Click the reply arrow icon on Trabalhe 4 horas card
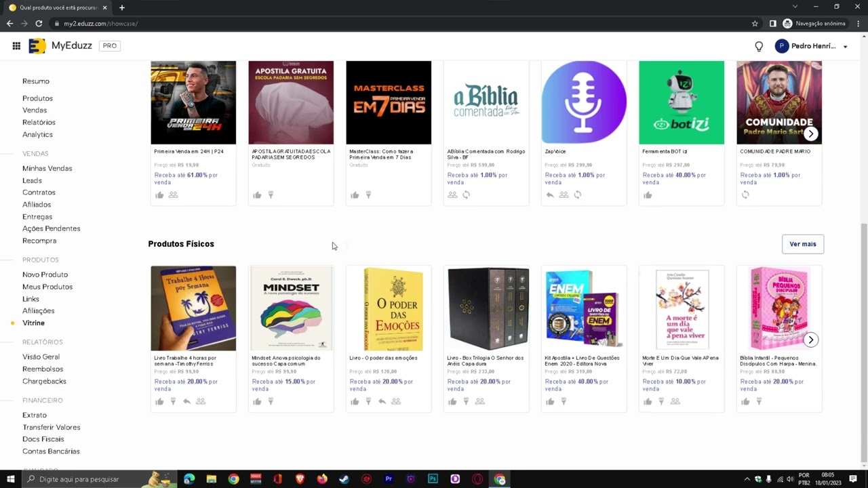This screenshot has height=488, width=868. 186,402
